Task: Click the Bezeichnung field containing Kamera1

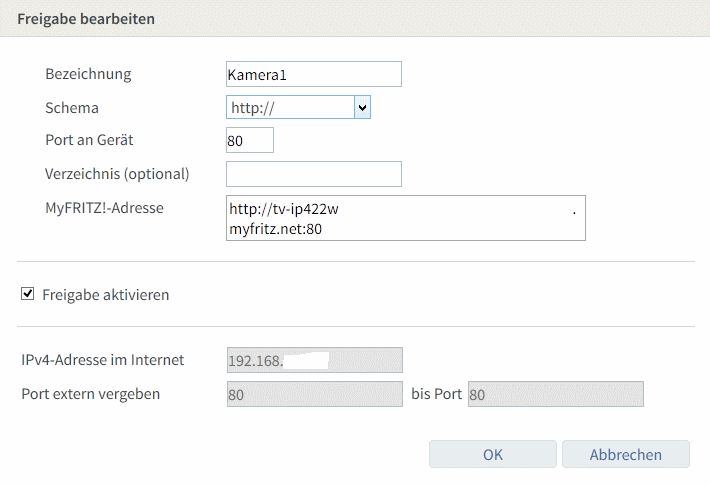Action: click(313, 74)
